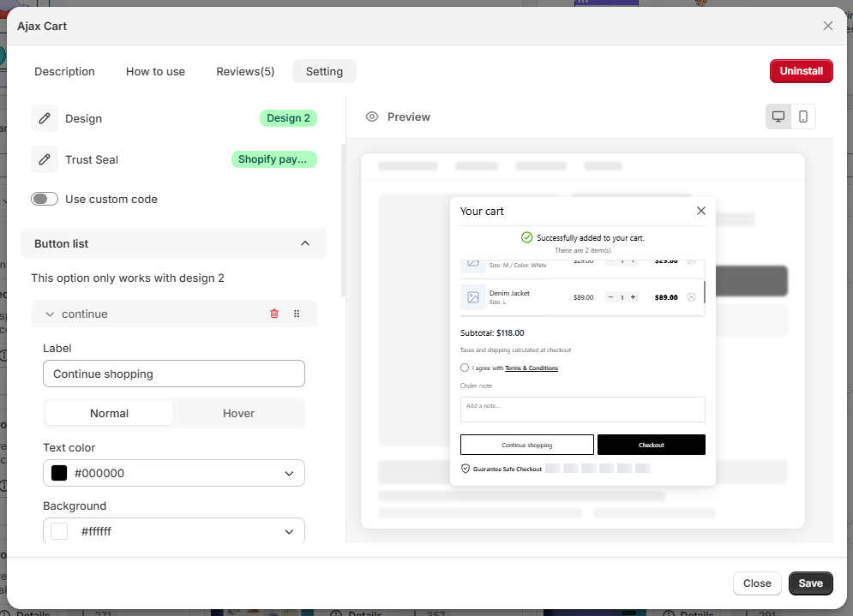Switch preview to mobile view
The width and height of the screenshot is (853, 616).
803,117
